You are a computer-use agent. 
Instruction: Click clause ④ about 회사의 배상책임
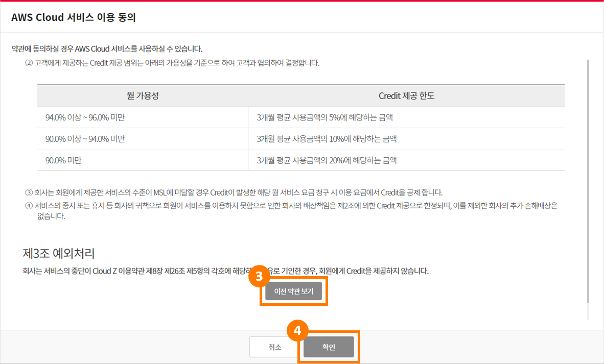[x=291, y=211]
